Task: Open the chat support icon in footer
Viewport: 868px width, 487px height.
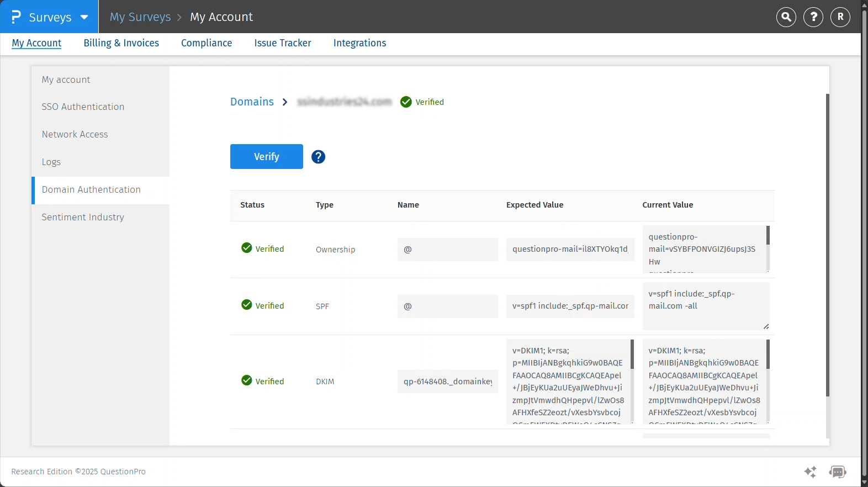Action: pyautogui.click(x=837, y=472)
